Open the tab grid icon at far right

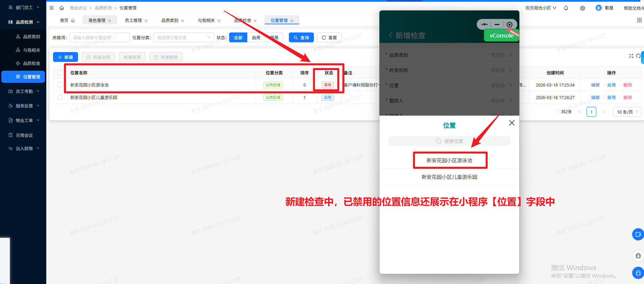pos(639,20)
